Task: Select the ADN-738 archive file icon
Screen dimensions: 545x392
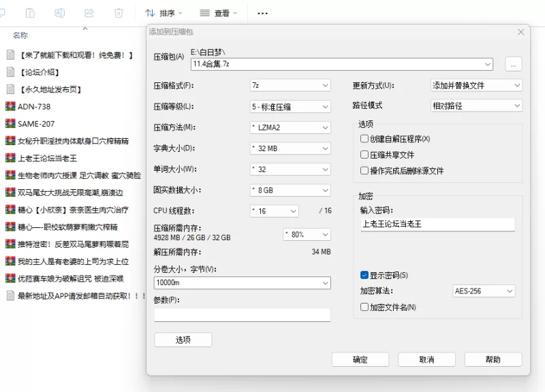Action: (10, 106)
